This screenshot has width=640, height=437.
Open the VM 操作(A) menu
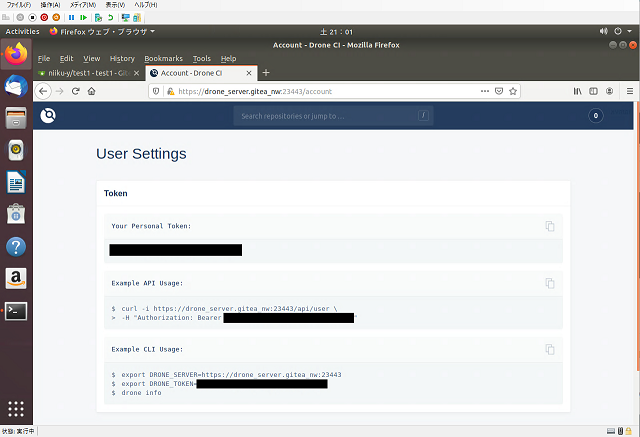(x=50, y=5)
